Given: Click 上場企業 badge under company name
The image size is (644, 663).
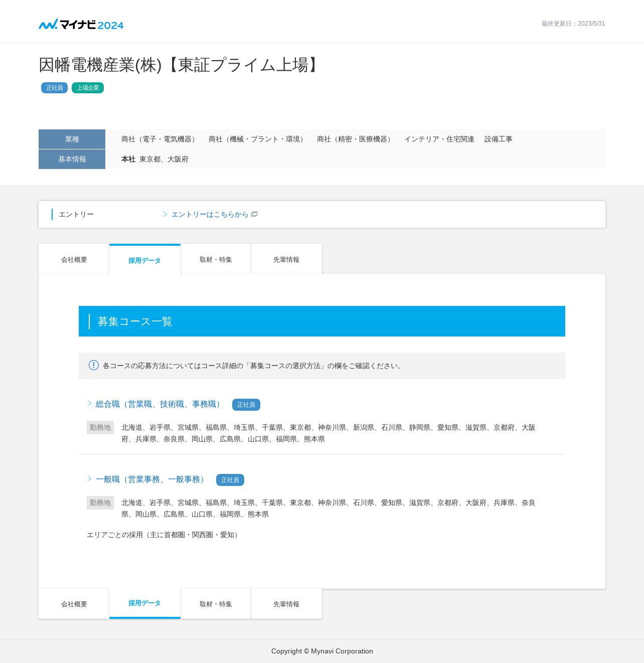Looking at the screenshot, I should (88, 88).
